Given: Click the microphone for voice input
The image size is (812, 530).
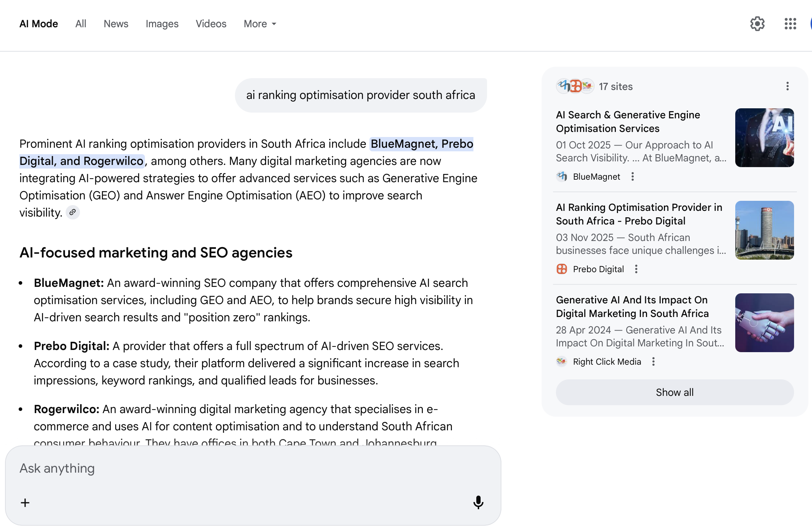Looking at the screenshot, I should click(x=478, y=502).
